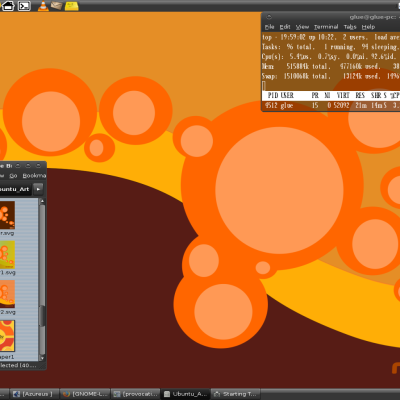Open the yellow notes launcher icon
This screenshot has height=400, width=400.
click(71, 6)
